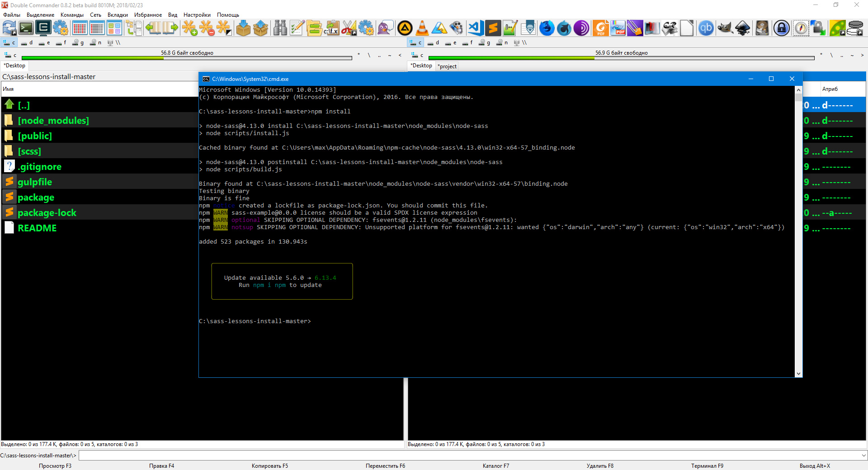Launch Firefox from the toolbar
The height and width of the screenshot is (470, 868).
[547, 28]
